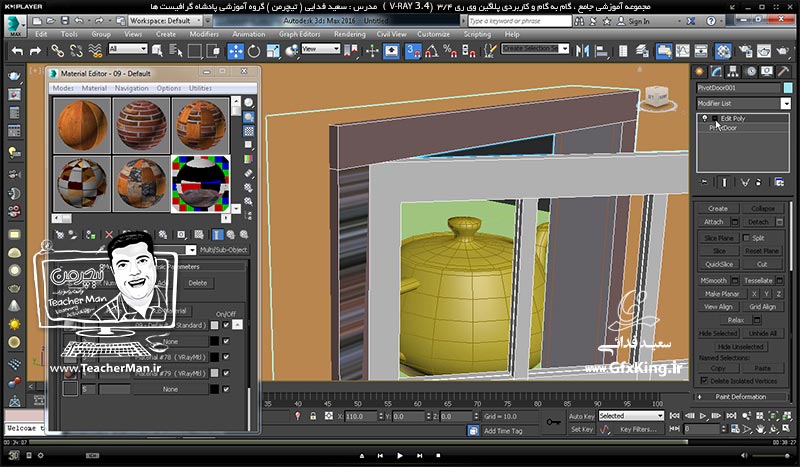
Task: Toggle On/Off checkbox for Material #79
Action: [x=226, y=373]
